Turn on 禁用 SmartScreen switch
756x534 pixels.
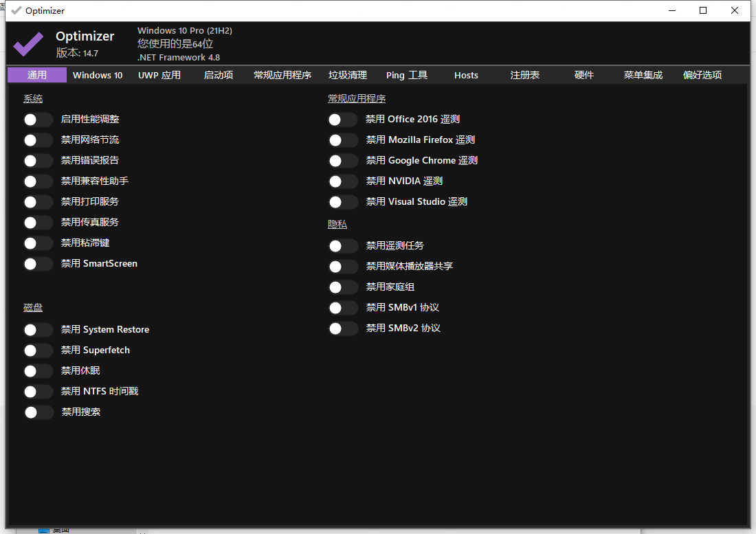point(38,264)
